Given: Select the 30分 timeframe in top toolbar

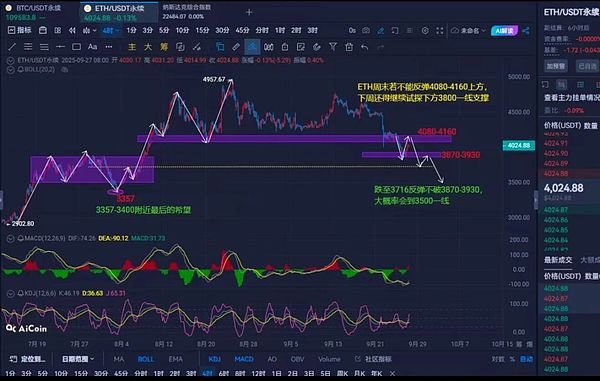Looking at the screenshot, I should point(222,30).
